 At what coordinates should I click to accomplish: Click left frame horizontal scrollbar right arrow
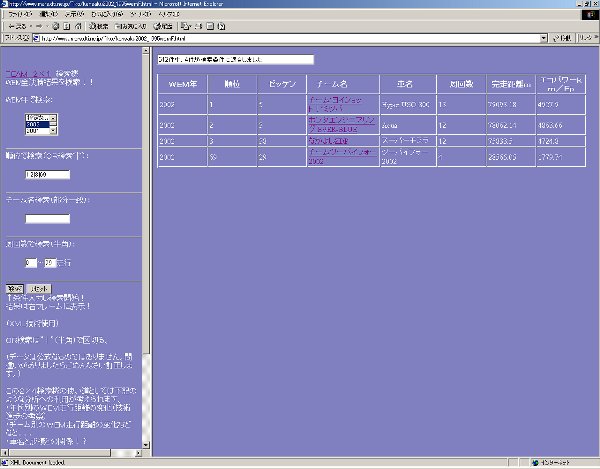[x=138, y=453]
